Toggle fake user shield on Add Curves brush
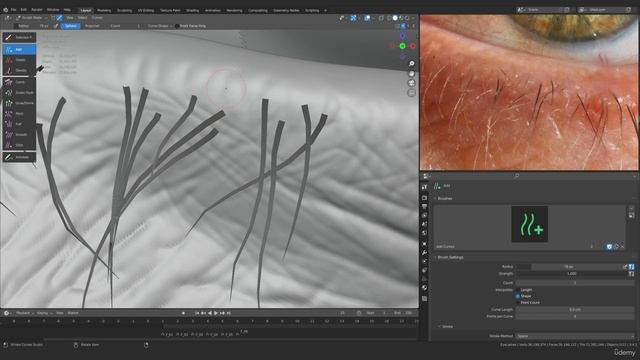 coord(609,247)
